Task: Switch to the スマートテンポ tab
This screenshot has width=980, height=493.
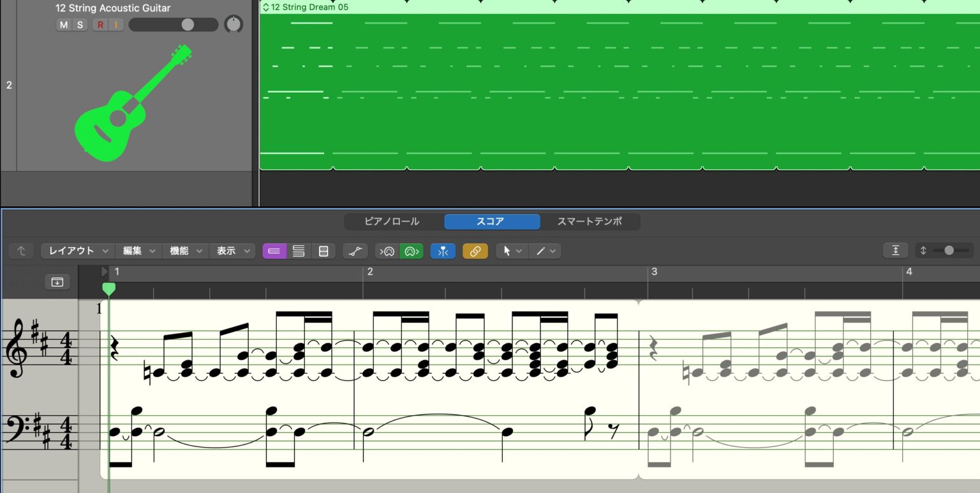Action: tap(590, 222)
